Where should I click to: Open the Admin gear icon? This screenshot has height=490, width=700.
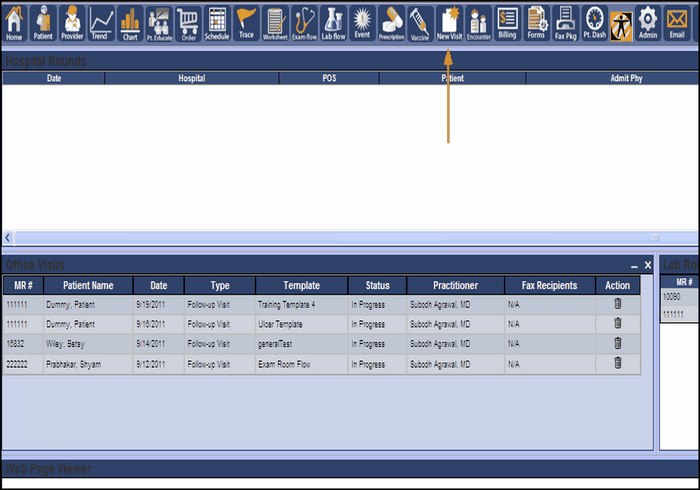tap(648, 23)
